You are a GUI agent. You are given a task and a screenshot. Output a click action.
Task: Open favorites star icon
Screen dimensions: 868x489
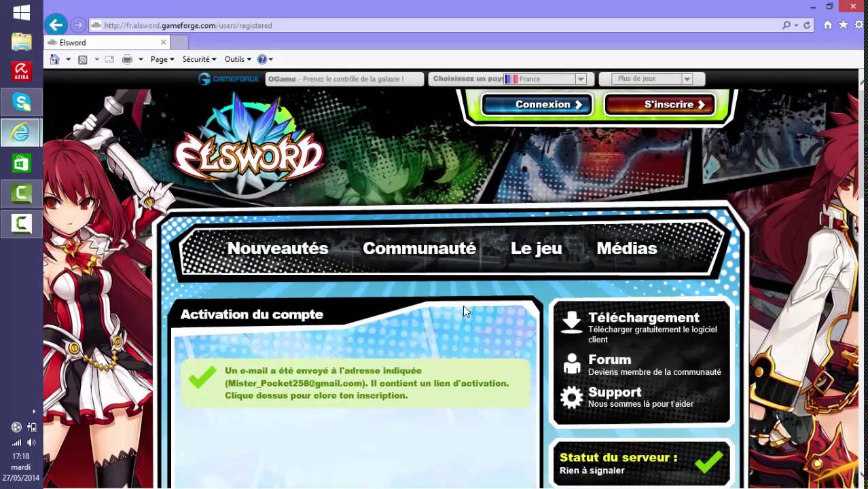(x=844, y=25)
